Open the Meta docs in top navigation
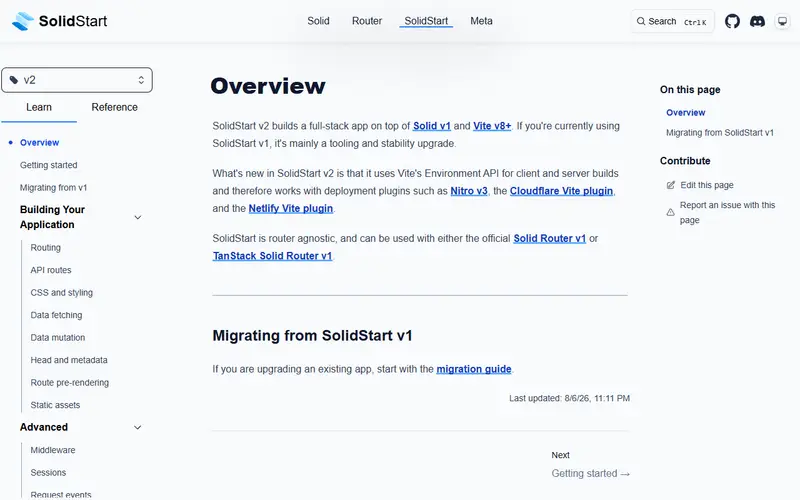Image resolution: width=800 pixels, height=500 pixels. [x=481, y=21]
